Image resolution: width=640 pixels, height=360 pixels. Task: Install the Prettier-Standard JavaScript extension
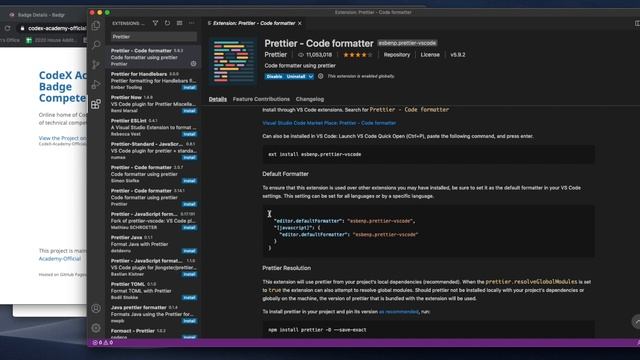tap(189, 157)
